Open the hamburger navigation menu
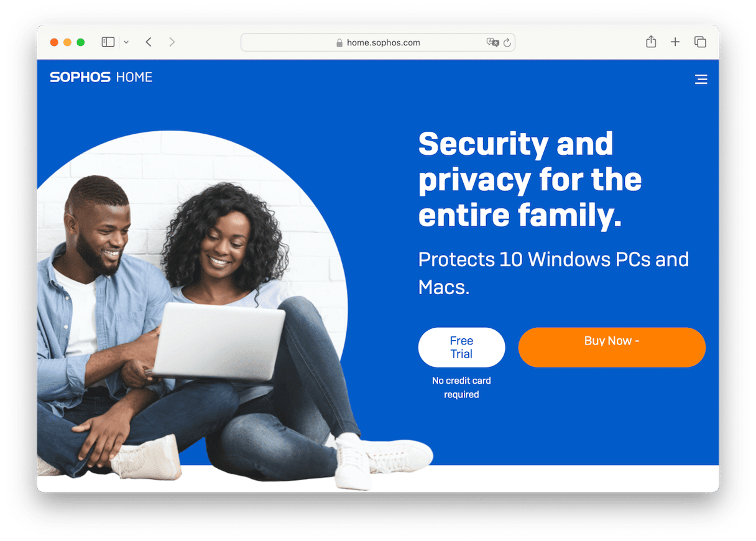This screenshot has height=541, width=756. (701, 79)
